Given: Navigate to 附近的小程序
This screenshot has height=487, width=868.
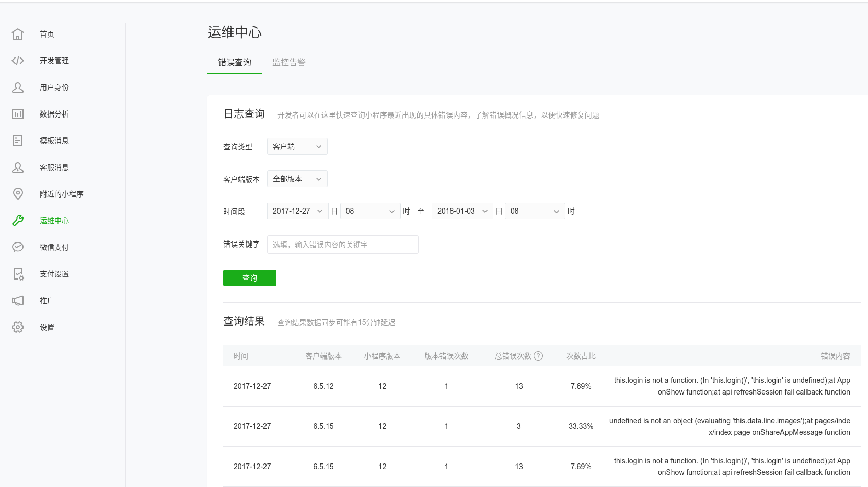Looking at the screenshot, I should (62, 194).
